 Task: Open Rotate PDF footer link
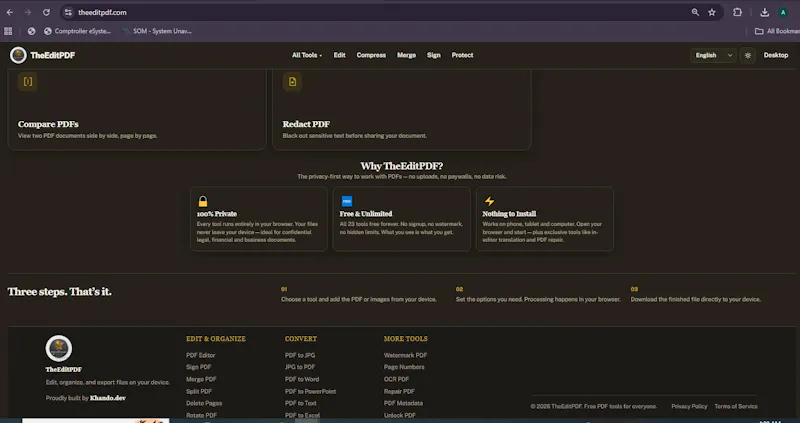pos(202,415)
